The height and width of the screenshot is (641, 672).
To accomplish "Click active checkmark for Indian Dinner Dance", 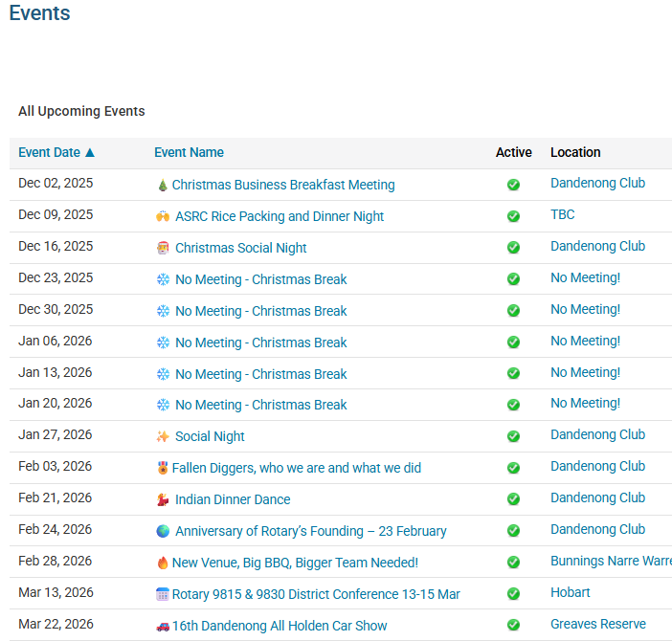I will [513, 498].
